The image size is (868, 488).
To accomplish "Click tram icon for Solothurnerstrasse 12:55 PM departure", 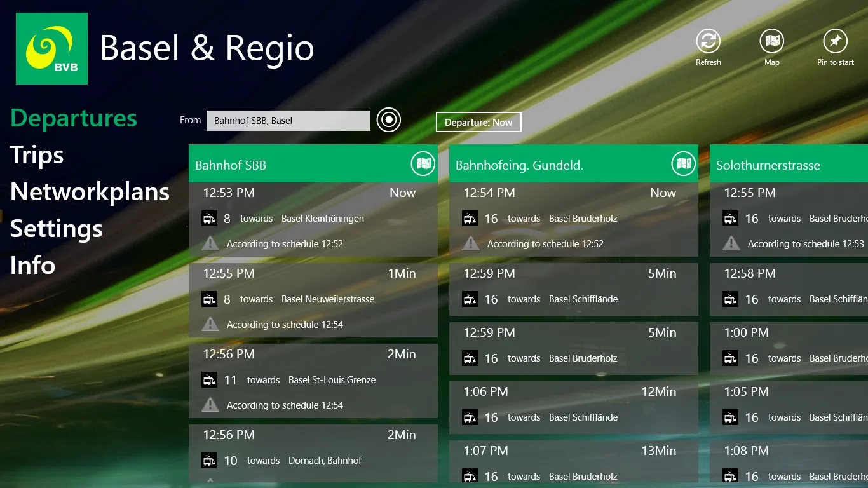I will (730, 219).
